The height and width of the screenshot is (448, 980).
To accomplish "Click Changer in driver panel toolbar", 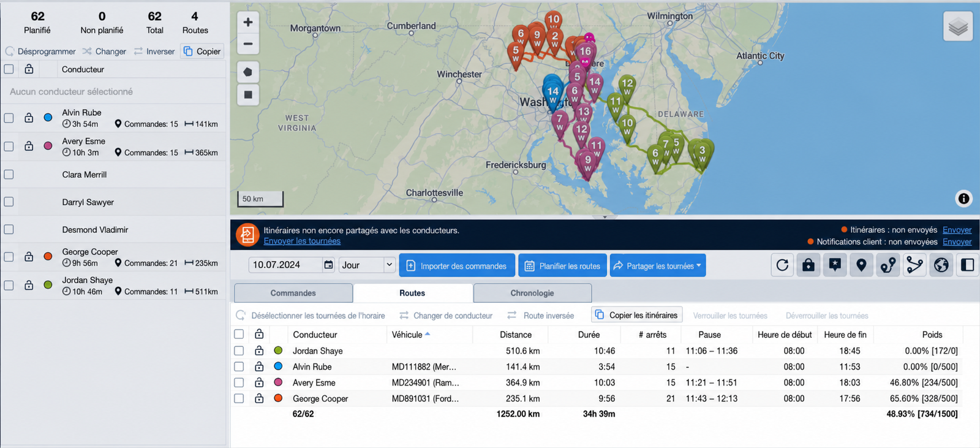I will tap(104, 51).
